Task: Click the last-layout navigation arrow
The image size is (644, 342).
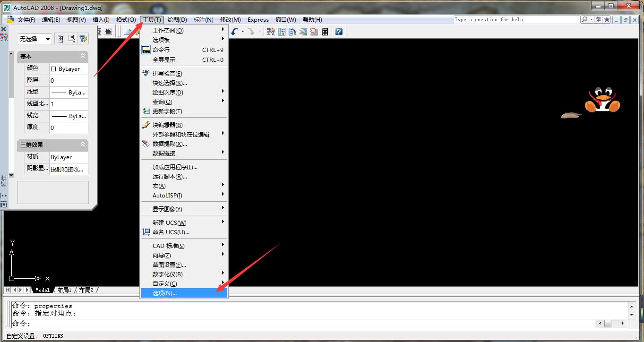Action: coord(28,290)
